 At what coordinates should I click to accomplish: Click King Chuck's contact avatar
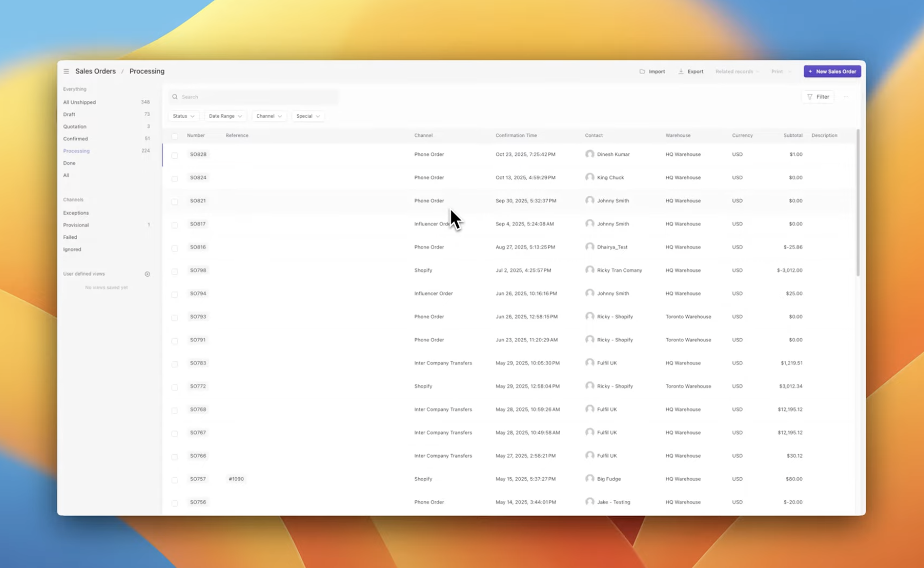coord(590,177)
